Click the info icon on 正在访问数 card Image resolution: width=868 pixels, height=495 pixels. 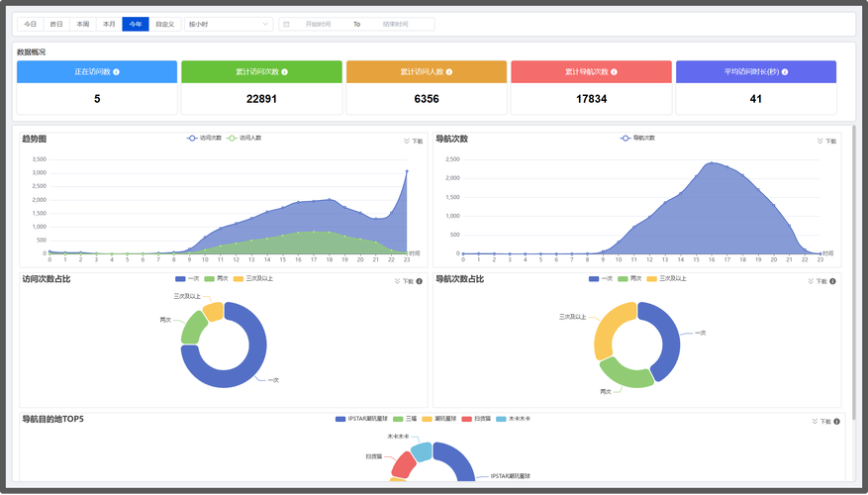[x=117, y=72]
